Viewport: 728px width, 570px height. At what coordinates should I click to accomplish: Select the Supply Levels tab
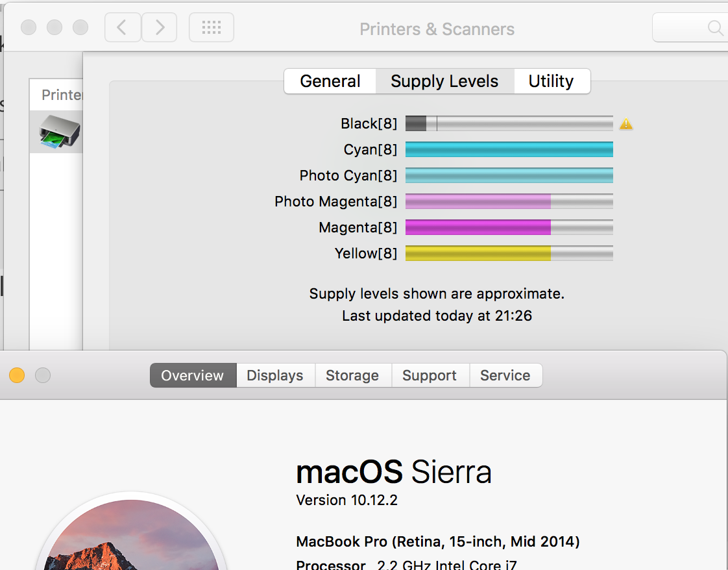(x=444, y=81)
